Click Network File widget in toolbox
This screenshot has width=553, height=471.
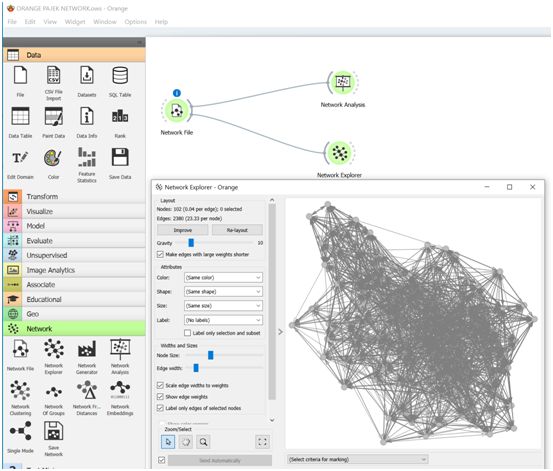pos(20,348)
